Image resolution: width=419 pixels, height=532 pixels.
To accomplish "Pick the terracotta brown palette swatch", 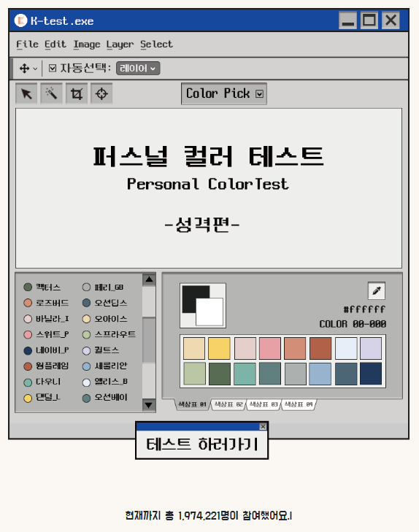I will point(320,348).
